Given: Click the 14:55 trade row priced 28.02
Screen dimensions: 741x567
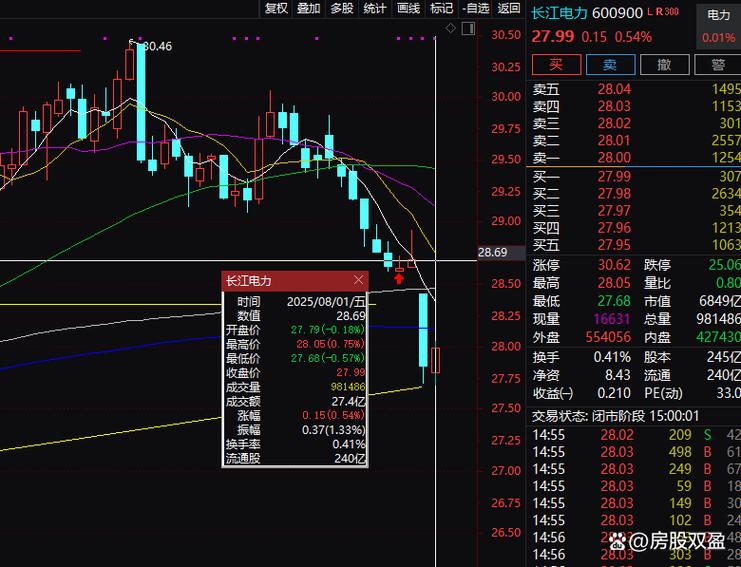Looking at the screenshot, I should (x=636, y=435).
